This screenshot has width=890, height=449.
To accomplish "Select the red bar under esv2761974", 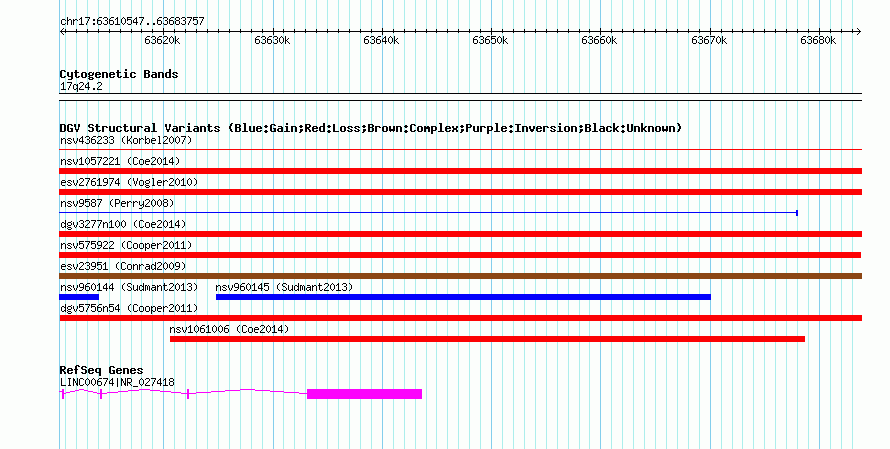I will (460, 192).
